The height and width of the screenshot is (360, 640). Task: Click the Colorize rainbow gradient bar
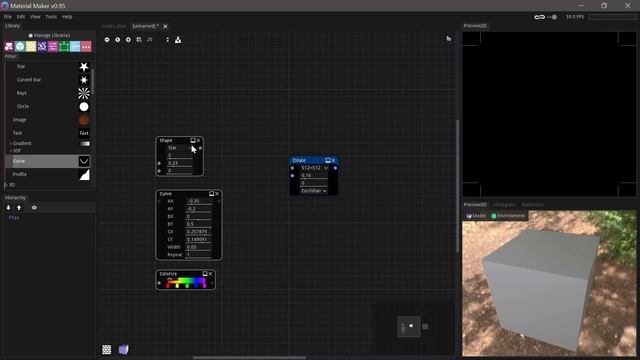tap(186, 282)
